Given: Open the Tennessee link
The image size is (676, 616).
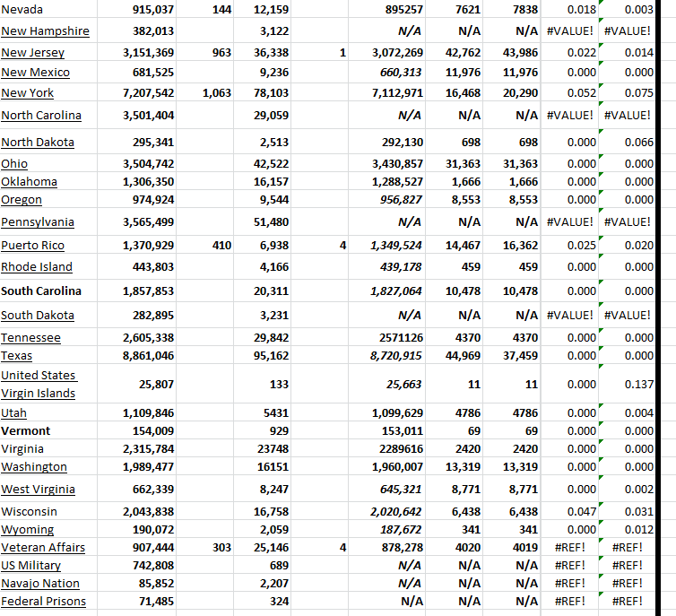Looking at the screenshot, I should (x=30, y=338).
